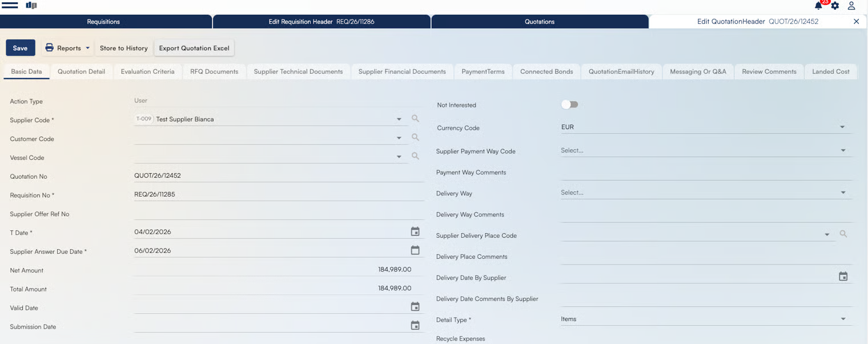Open the hamburger navigation menu
This screenshot has height=344, width=868.
coord(10,6)
